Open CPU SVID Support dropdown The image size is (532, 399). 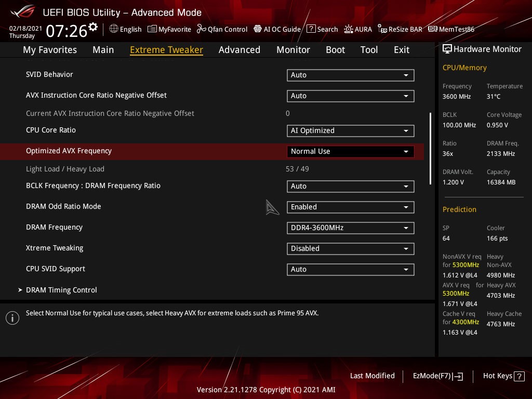(351, 270)
